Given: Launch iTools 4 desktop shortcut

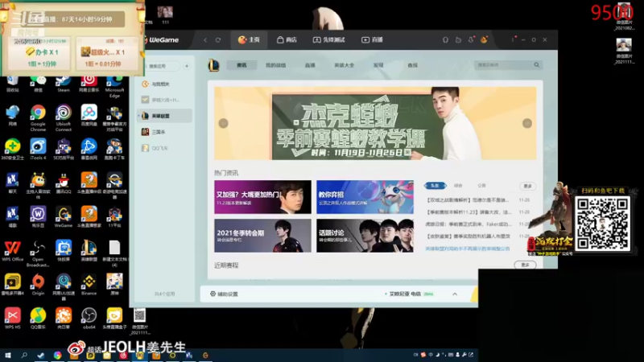Looking at the screenshot, I should click(38, 150).
